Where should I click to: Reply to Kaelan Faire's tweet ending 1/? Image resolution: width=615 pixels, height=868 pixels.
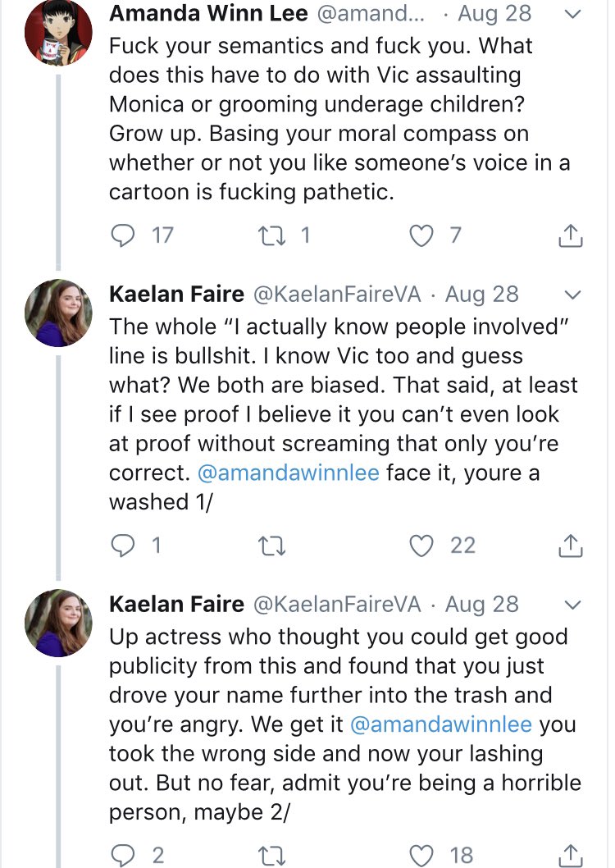[123, 546]
